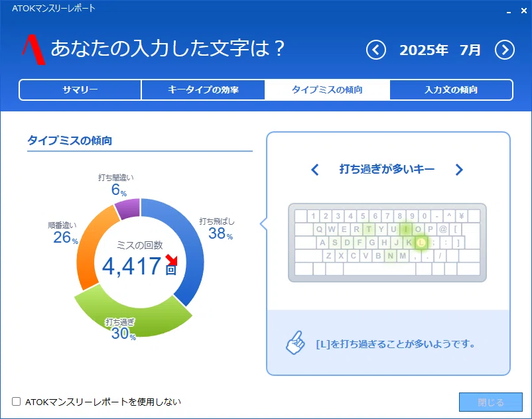Open the キータイプの効率 tab

pos(203,90)
